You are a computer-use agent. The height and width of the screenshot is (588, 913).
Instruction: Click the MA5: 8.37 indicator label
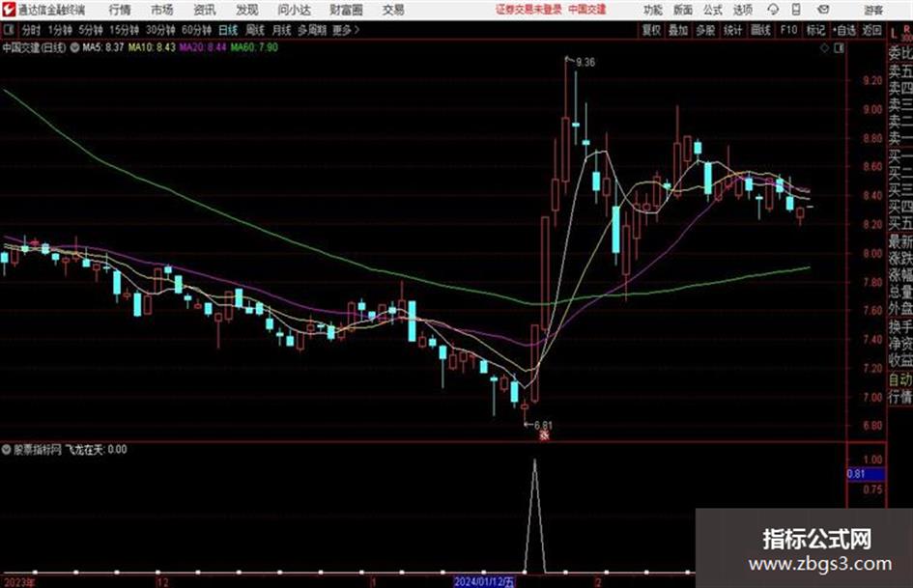pos(103,47)
